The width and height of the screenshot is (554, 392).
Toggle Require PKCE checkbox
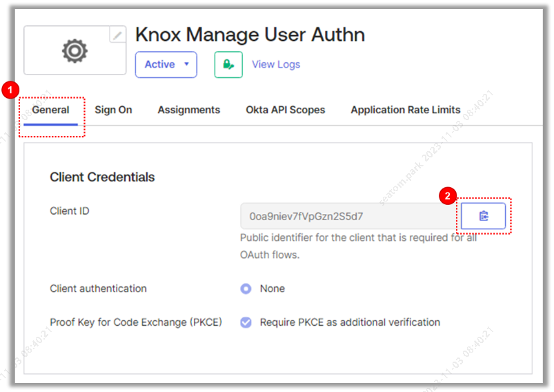(246, 322)
